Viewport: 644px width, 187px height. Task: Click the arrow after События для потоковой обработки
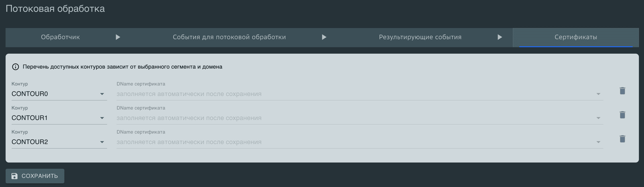coord(324,37)
